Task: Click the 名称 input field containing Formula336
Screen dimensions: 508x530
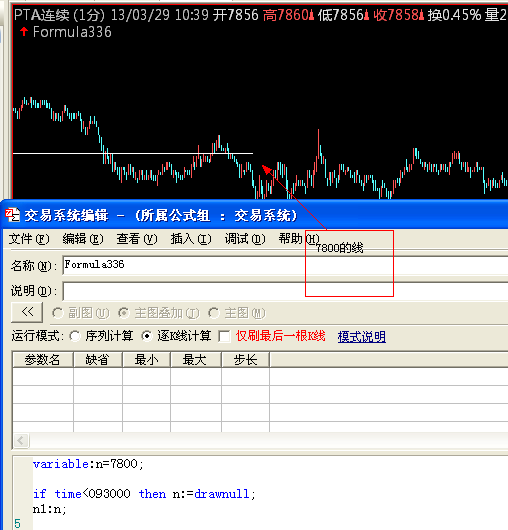Action: (x=285, y=265)
